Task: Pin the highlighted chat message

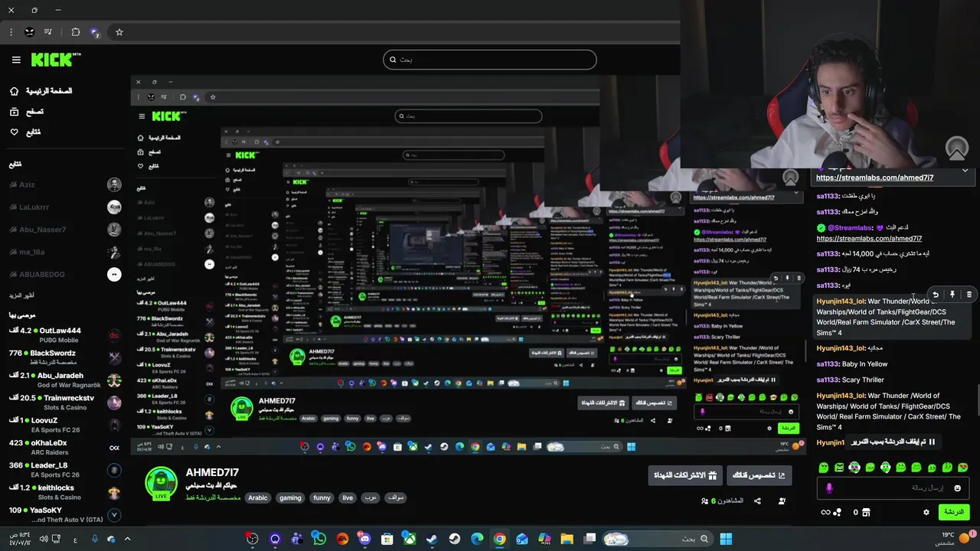Action: coord(952,294)
